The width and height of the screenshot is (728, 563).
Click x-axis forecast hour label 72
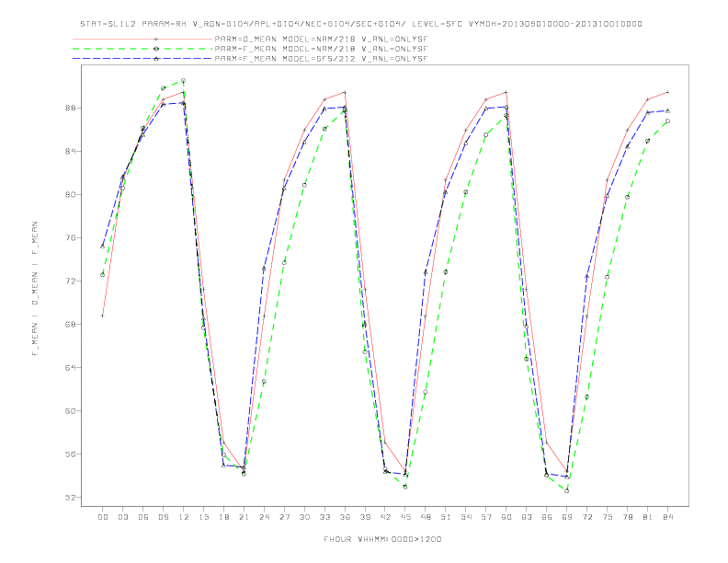point(587,517)
